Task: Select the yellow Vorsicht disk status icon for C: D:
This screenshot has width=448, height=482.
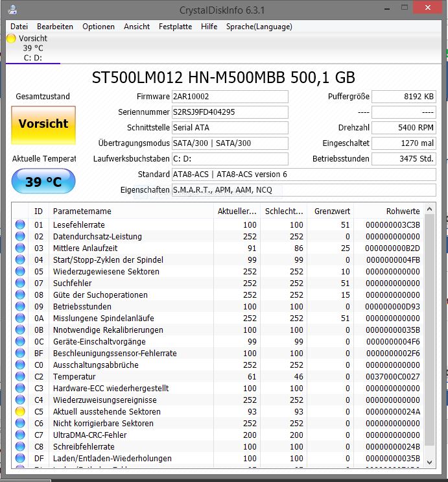Action: pyautogui.click(x=11, y=38)
